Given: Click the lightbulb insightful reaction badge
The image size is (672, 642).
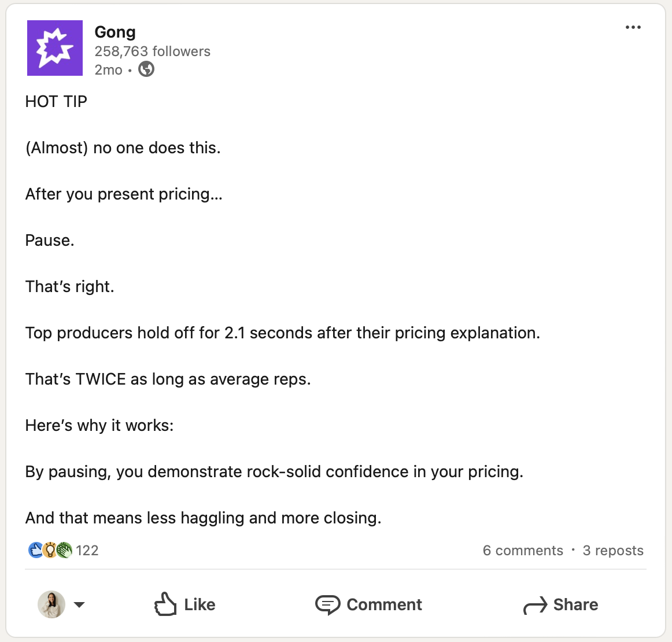Looking at the screenshot, I should pos(50,550).
